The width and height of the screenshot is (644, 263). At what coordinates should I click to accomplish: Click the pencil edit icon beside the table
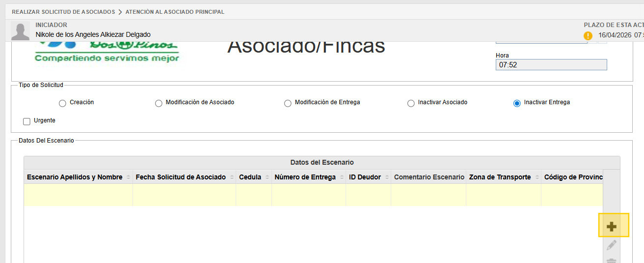point(612,245)
